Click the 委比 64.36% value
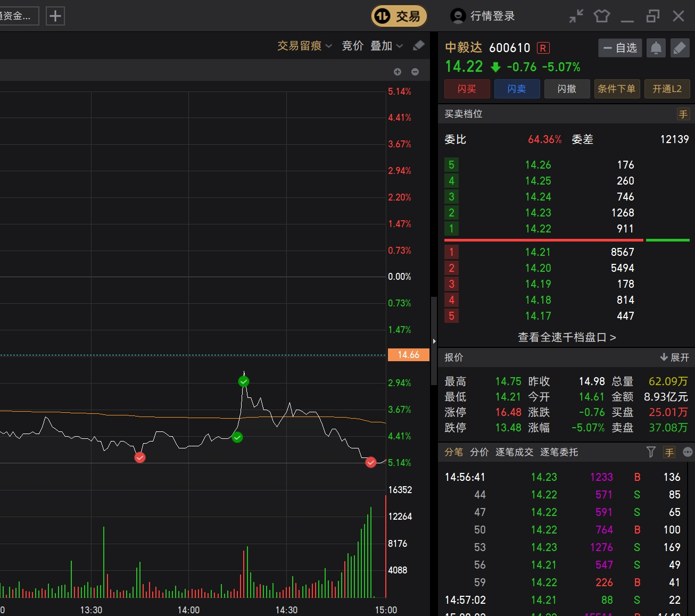695x616 pixels. (544, 139)
